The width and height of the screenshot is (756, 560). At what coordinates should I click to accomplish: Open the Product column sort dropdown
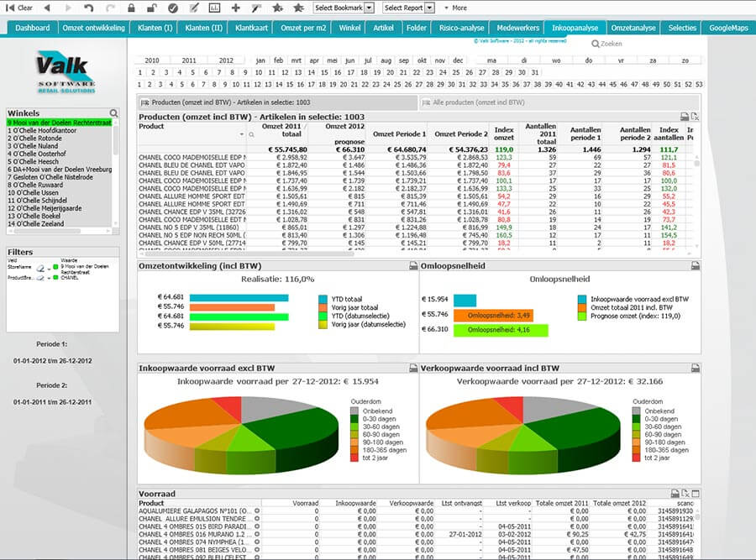(242, 134)
